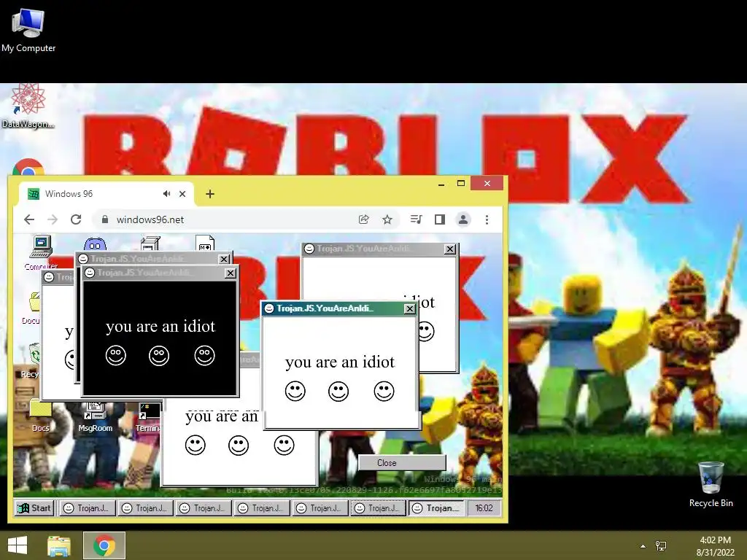The width and height of the screenshot is (747, 560).
Task: Open the MsgRoom icon in Windows 96
Action: click(96, 418)
